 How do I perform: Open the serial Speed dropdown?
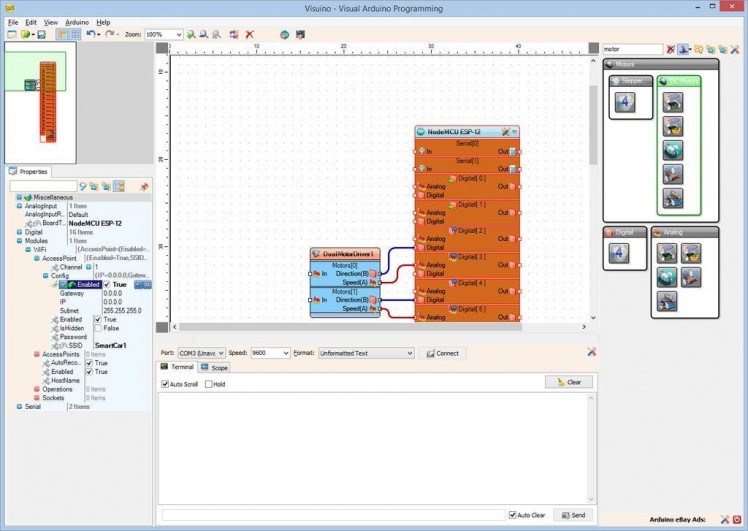pyautogui.click(x=284, y=353)
